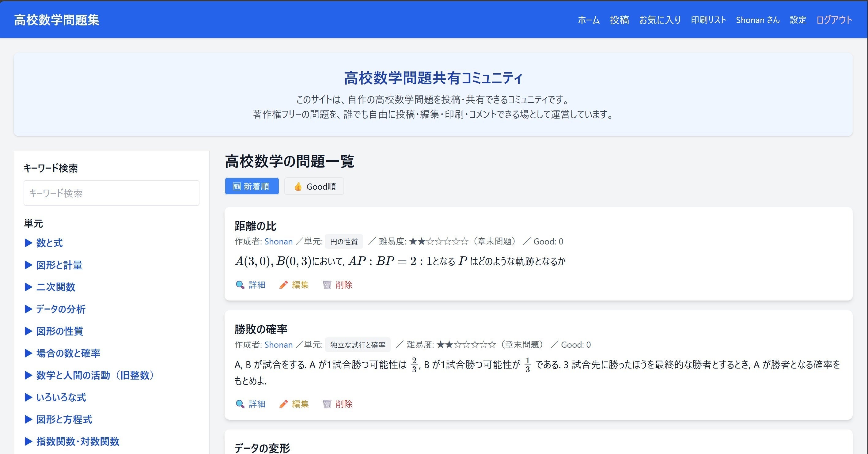868x454 pixels.
Task: Click trash icon on 距離の比 card
Action: tap(327, 285)
